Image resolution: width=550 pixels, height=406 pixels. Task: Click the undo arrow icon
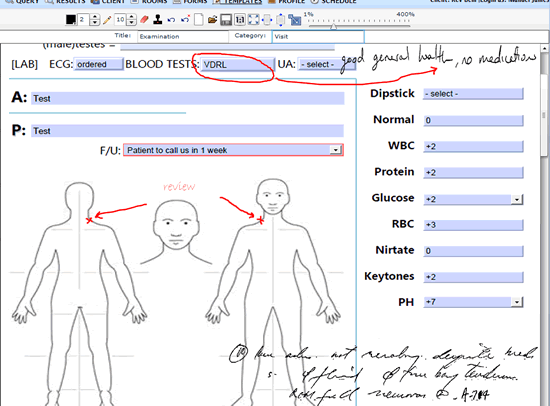pos(171,20)
